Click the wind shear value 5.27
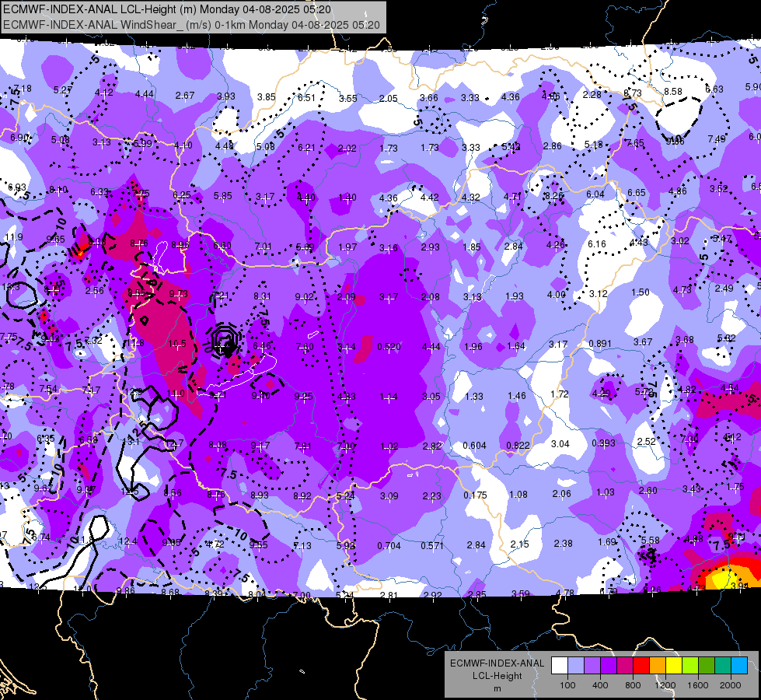Image resolution: width=761 pixels, height=700 pixels. [63, 90]
